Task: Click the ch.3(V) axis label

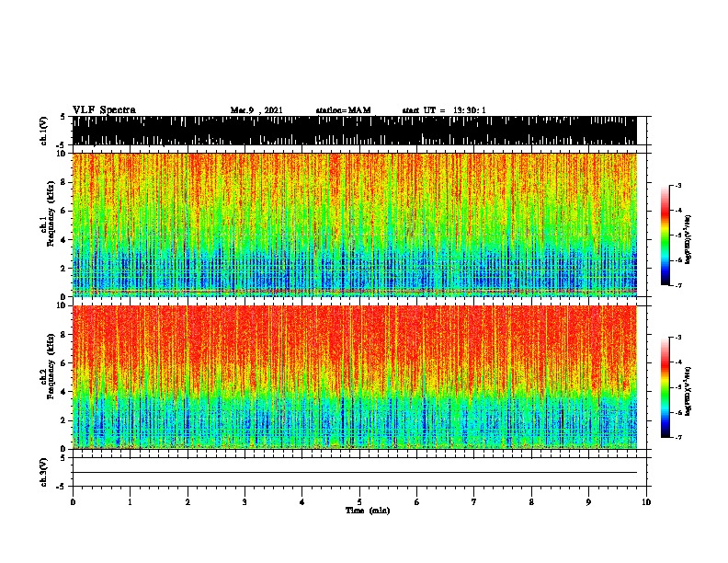Action: click(x=44, y=472)
